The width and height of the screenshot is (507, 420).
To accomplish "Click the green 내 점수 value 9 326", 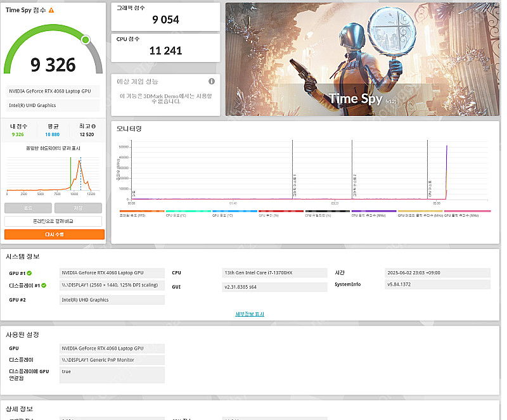I will (x=18, y=134).
